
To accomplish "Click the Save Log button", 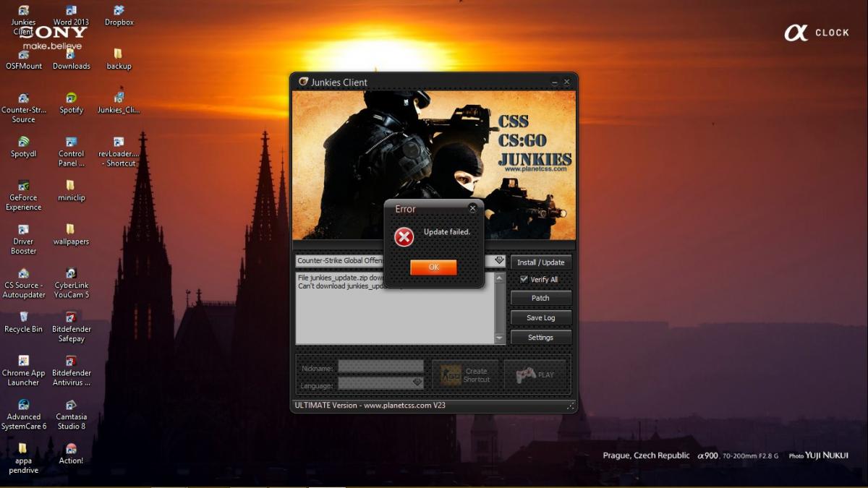I will point(541,318).
